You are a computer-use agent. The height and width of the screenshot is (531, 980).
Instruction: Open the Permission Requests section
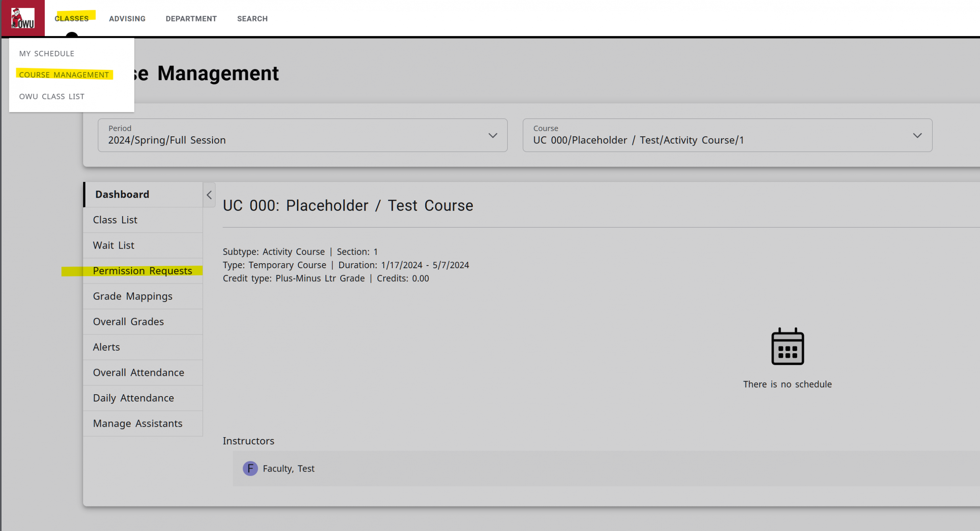(x=142, y=270)
